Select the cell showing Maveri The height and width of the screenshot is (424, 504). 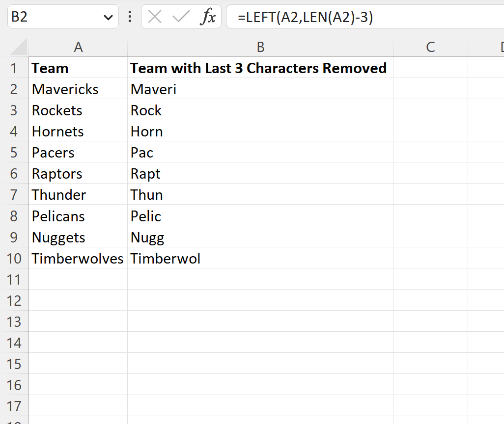pos(260,89)
